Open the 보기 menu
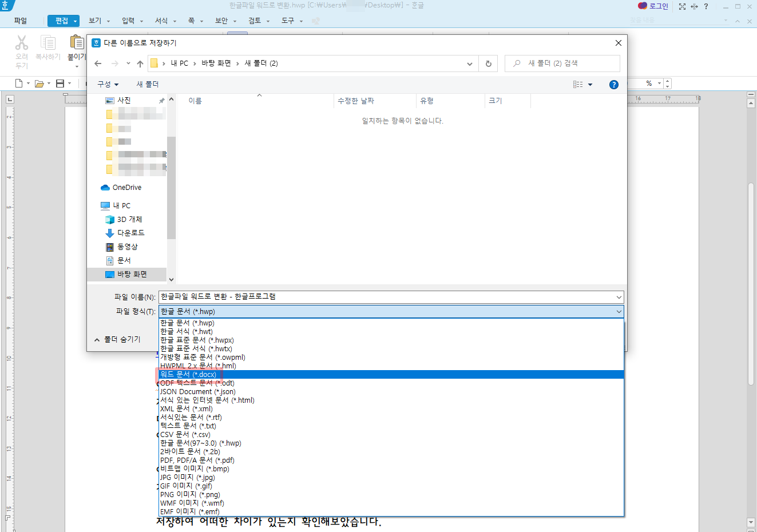The width and height of the screenshot is (757, 532). (95, 21)
